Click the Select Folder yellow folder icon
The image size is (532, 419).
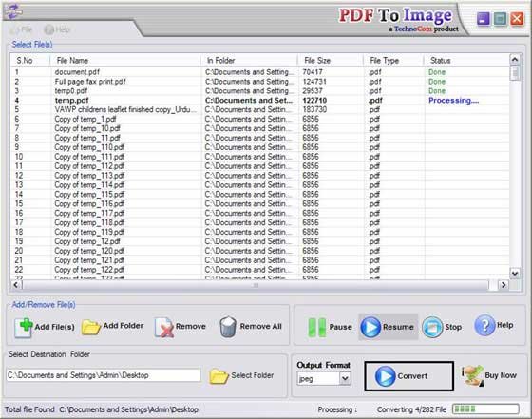218,376
